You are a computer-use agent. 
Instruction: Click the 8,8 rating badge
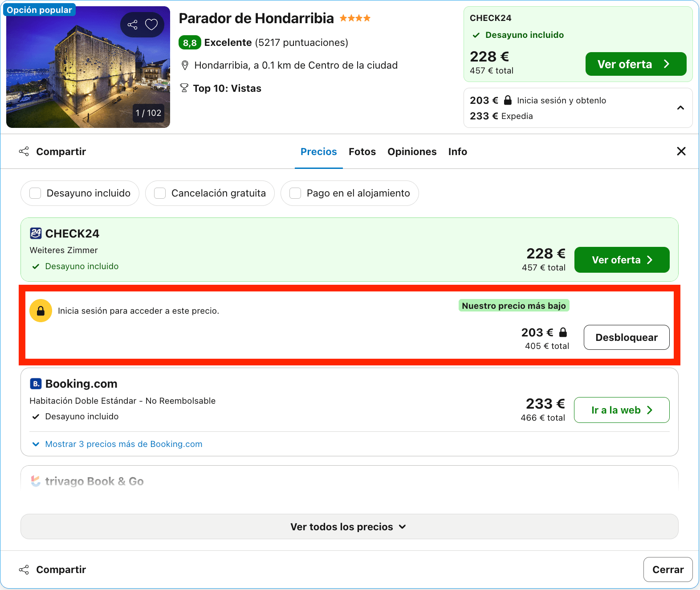[190, 43]
